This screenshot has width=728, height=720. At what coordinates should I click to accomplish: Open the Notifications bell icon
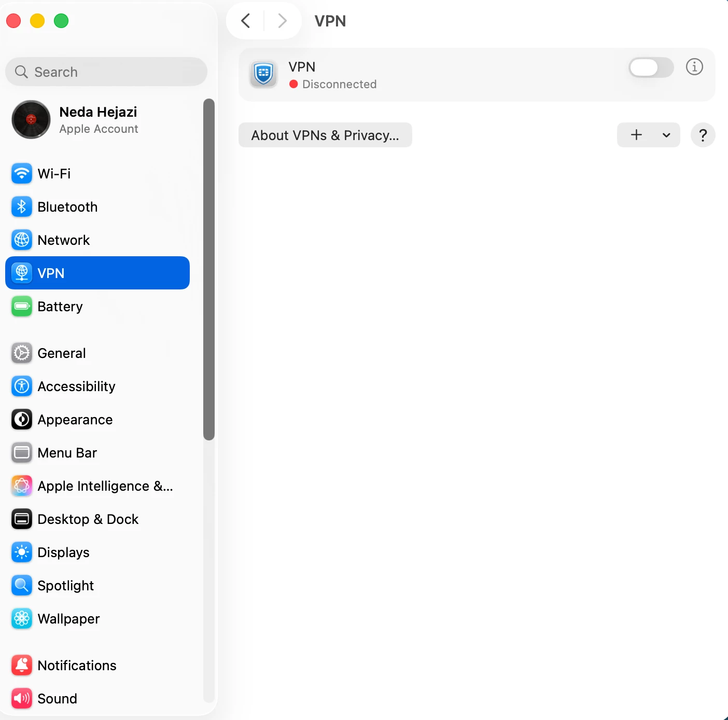[x=22, y=666]
